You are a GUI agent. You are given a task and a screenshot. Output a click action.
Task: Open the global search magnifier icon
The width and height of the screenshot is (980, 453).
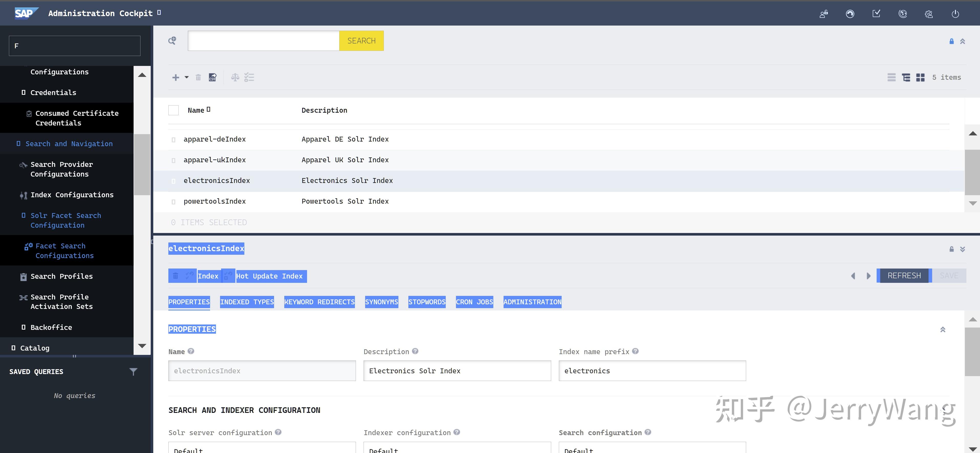(172, 41)
